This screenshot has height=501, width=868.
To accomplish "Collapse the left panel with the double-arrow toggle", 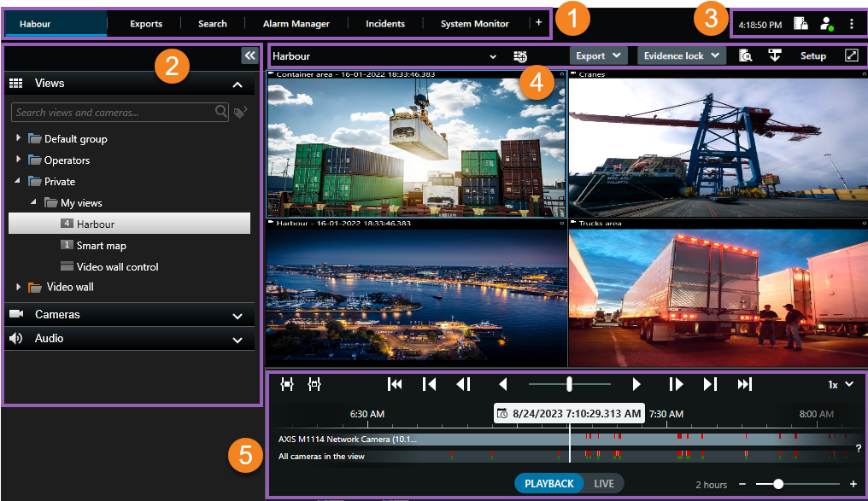I will [x=249, y=55].
